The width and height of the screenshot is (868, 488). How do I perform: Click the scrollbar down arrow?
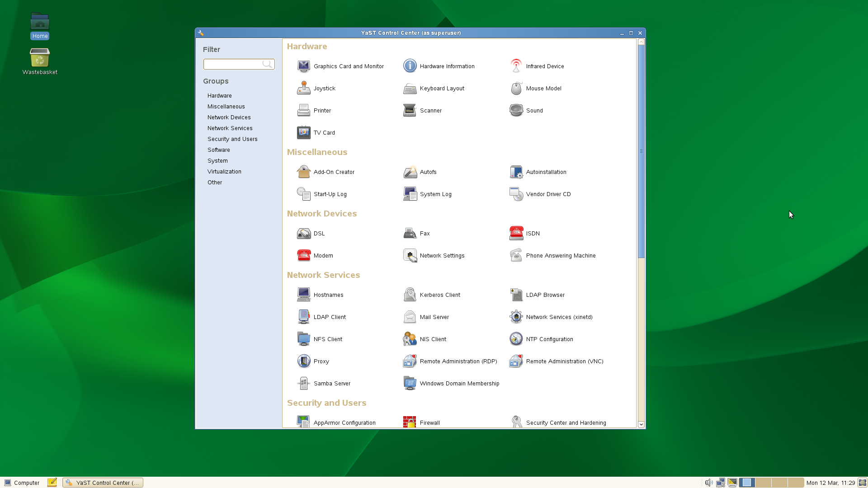641,424
